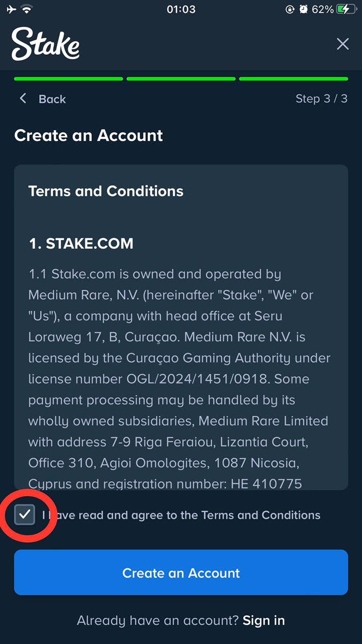This screenshot has height=644, width=362.
Task: Open previous step with the Back control
Action: 42,99
